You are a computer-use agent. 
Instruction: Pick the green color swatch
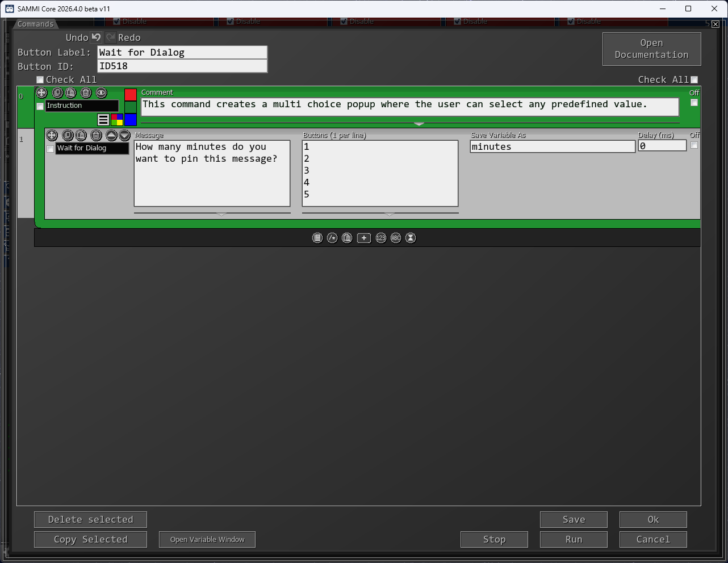coord(131,107)
